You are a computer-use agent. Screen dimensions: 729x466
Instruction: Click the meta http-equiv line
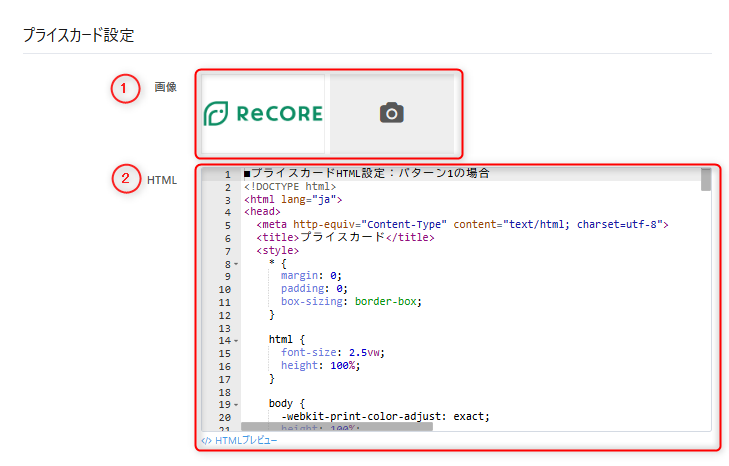tap(463, 225)
